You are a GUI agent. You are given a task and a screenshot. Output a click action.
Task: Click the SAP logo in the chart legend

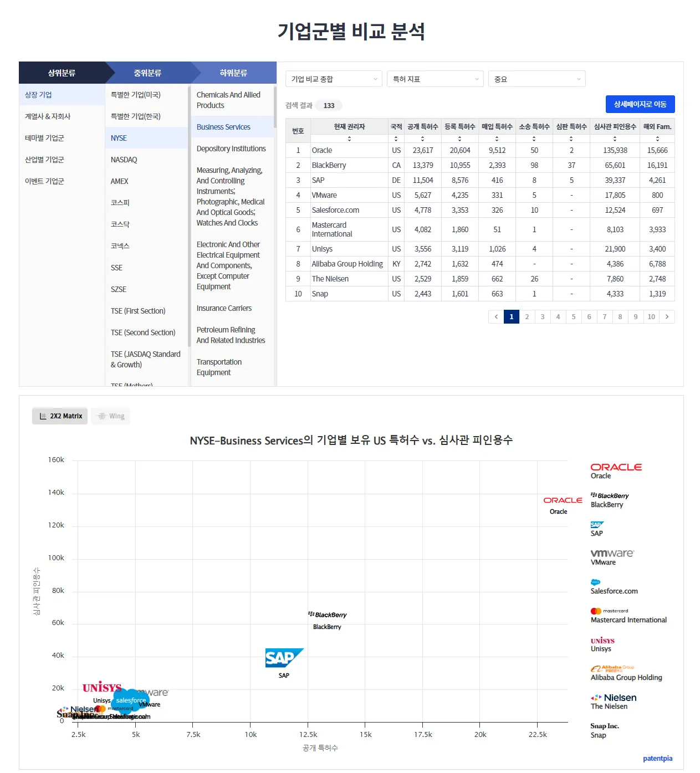tap(597, 525)
